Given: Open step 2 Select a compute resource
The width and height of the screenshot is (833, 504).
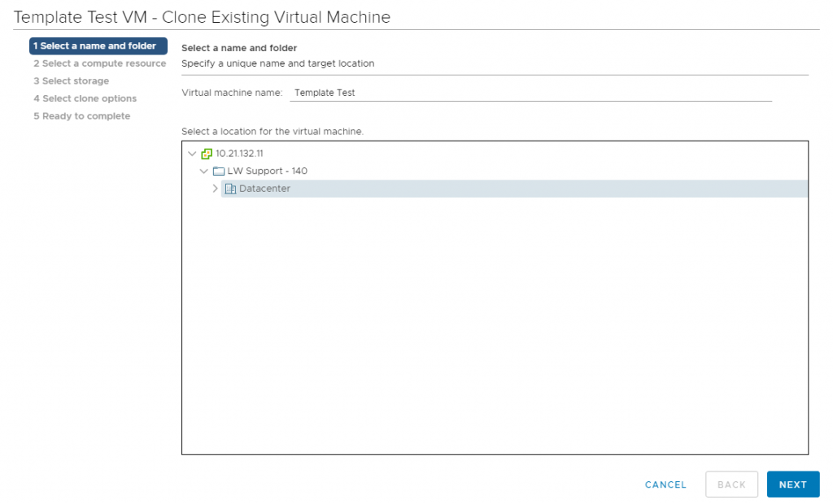Looking at the screenshot, I should click(x=99, y=63).
